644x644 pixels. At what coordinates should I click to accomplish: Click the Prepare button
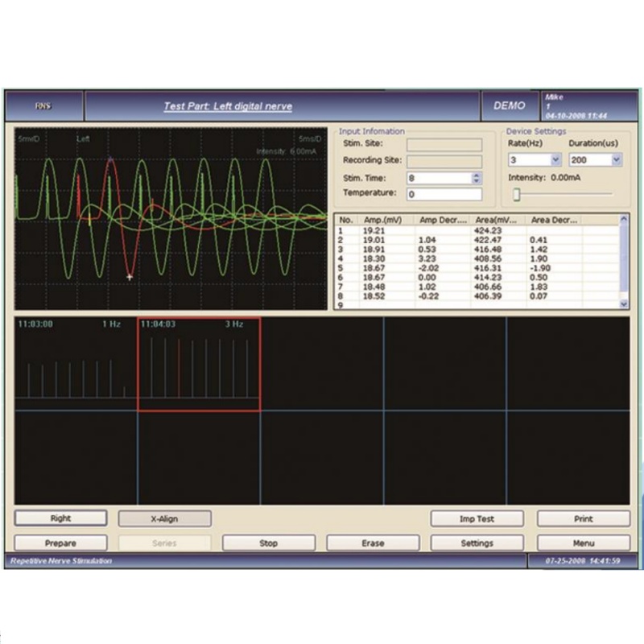pos(61,543)
